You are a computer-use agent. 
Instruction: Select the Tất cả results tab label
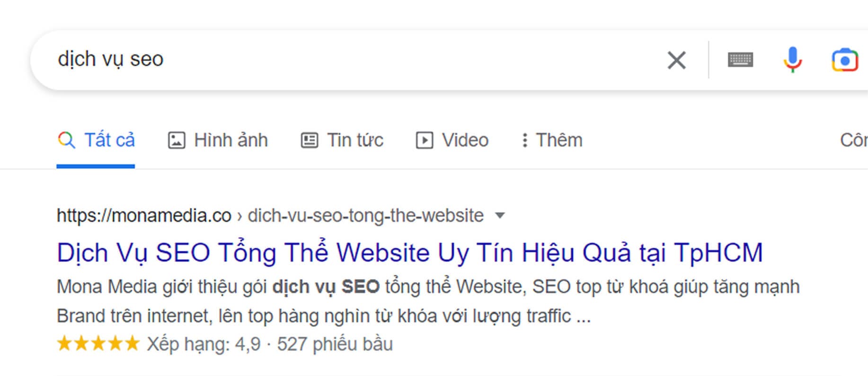[109, 140]
